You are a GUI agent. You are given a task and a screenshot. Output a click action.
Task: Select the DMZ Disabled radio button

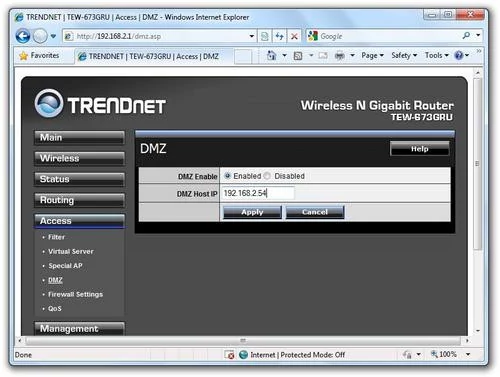coord(267,176)
